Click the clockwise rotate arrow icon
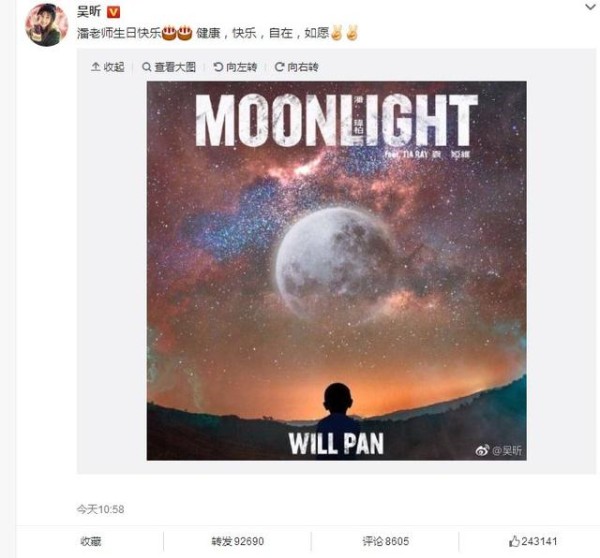Screen dimensions: 600x558 [x=279, y=67]
